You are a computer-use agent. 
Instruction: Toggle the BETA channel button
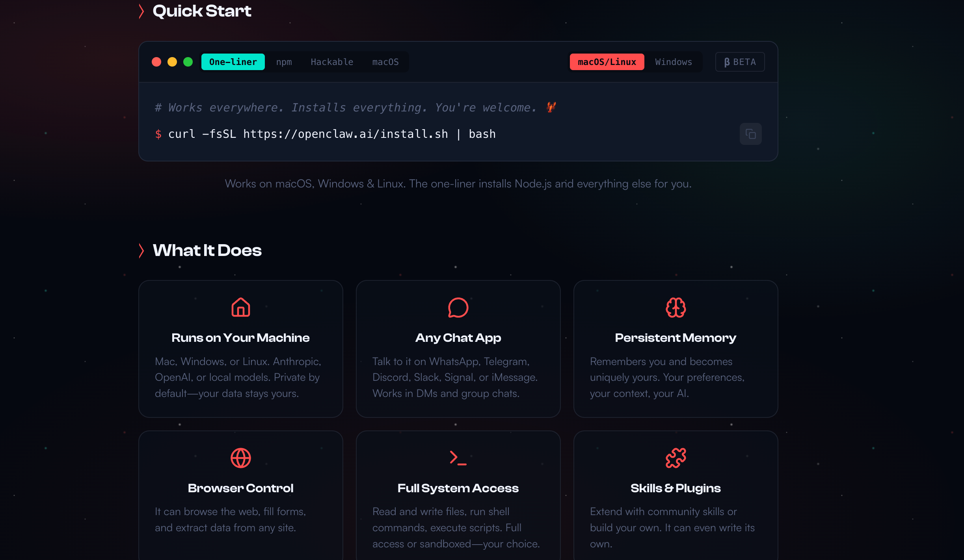[x=740, y=62]
